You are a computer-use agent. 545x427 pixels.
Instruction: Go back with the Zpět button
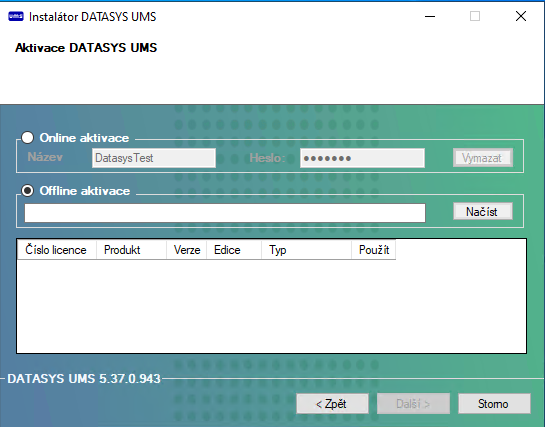[332, 404]
